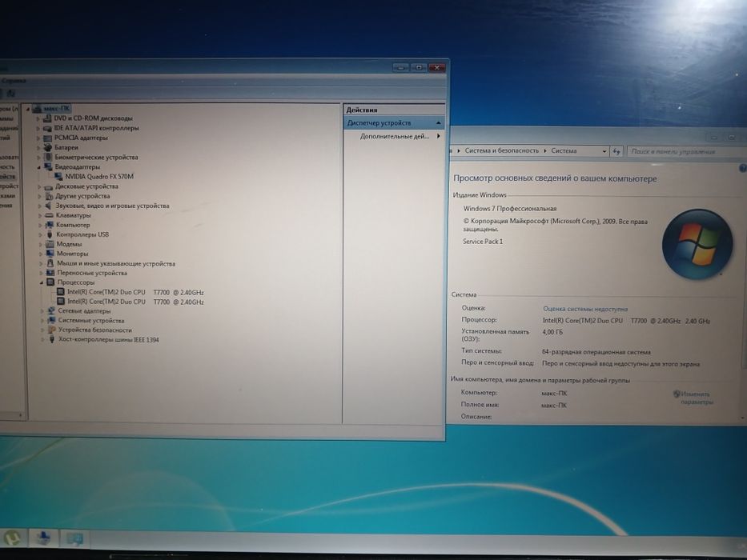This screenshot has height=560, width=747.
Task: Click the IEEE 1394 host controllers icon
Action: coord(52,339)
